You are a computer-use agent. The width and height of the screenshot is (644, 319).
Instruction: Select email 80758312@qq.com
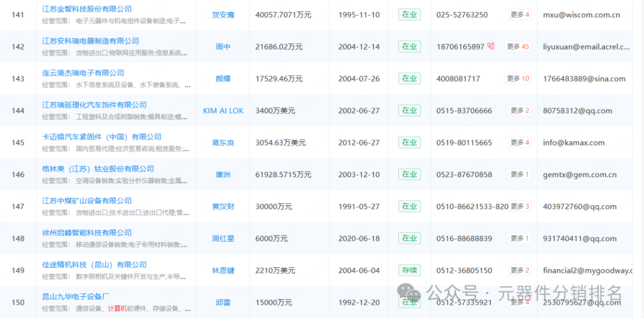[577, 111]
